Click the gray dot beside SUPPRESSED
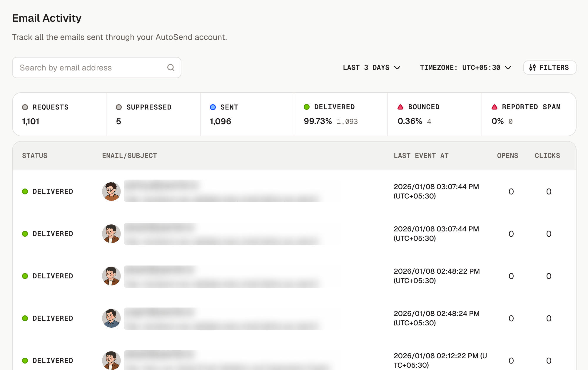 (x=119, y=107)
